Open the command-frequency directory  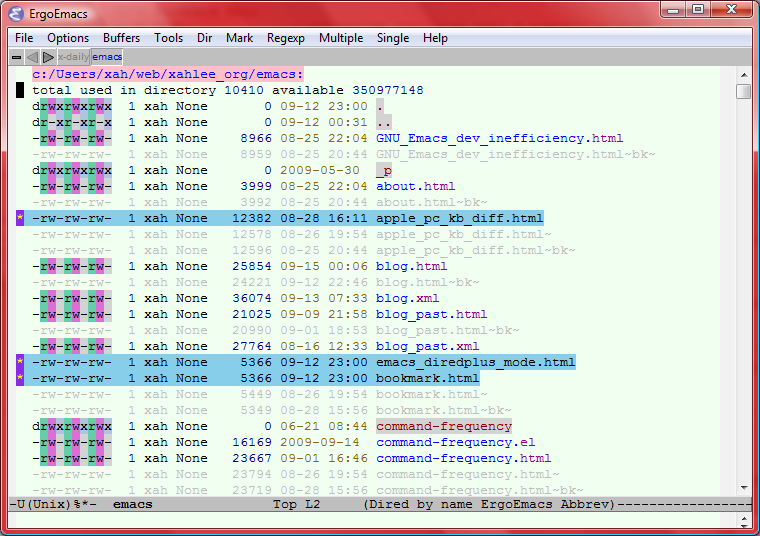[x=444, y=426]
